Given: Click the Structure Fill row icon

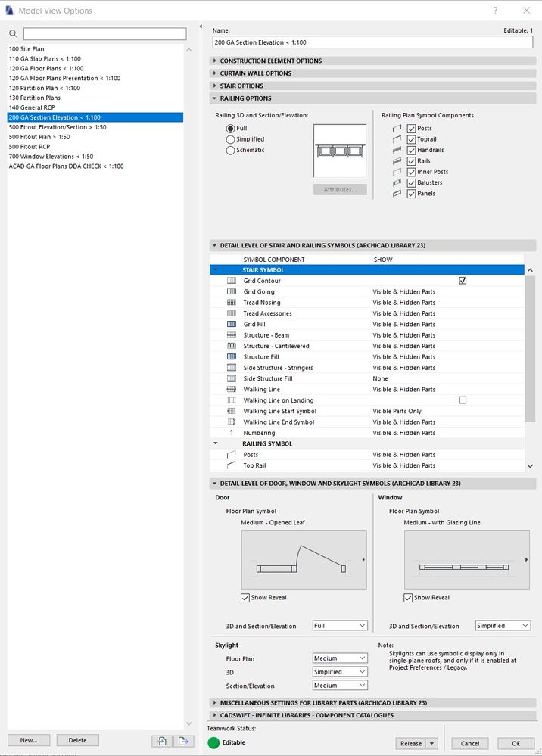Looking at the screenshot, I should (x=232, y=356).
